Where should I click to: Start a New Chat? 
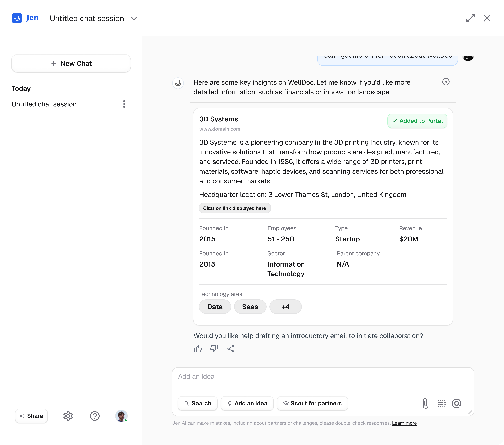pyautogui.click(x=71, y=63)
